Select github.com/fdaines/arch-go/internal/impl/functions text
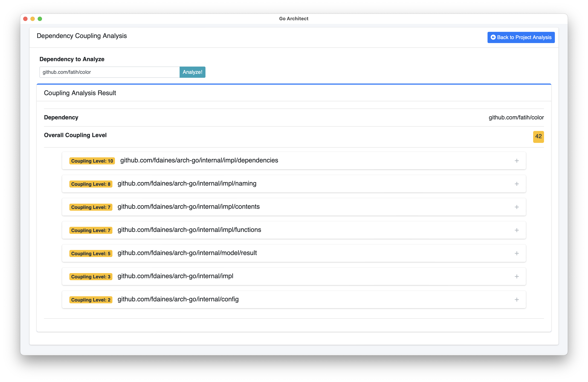Screen dimensions: 588x382 pos(189,230)
